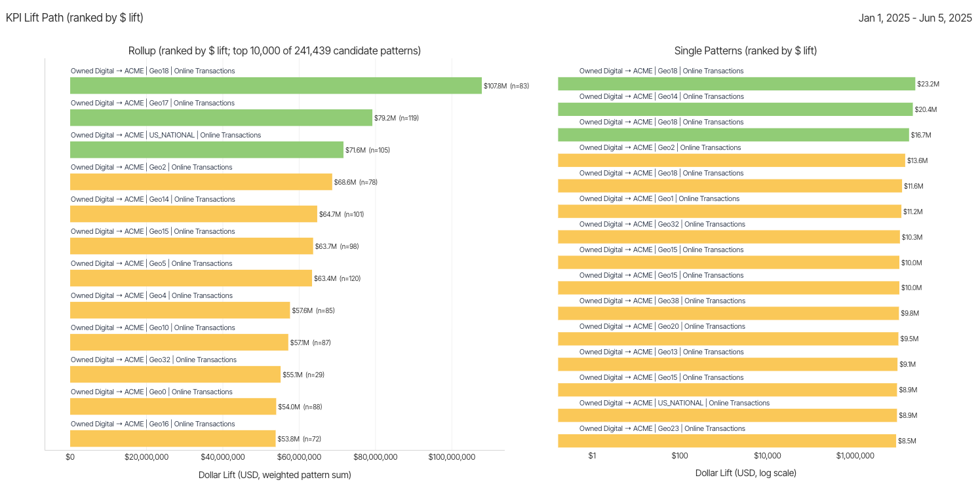Viewport: 980px width, 503px height.
Task: Click the date range Jan 1, 2025 - Jun 5, 2025
Action: coord(915,18)
